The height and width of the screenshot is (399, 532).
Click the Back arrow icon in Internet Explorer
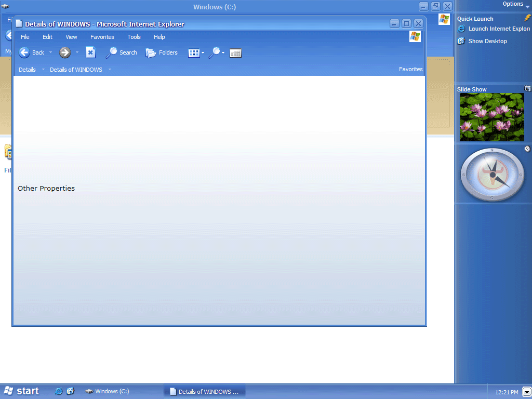(x=24, y=52)
